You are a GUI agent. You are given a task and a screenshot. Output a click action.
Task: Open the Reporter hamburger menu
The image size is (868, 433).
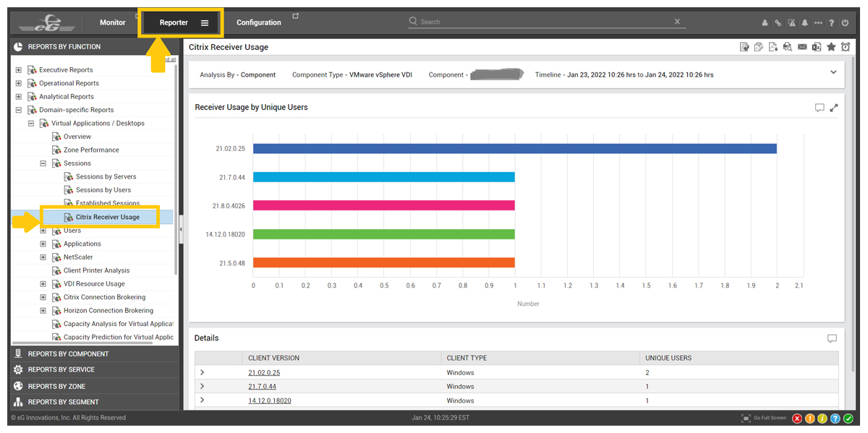click(x=205, y=23)
